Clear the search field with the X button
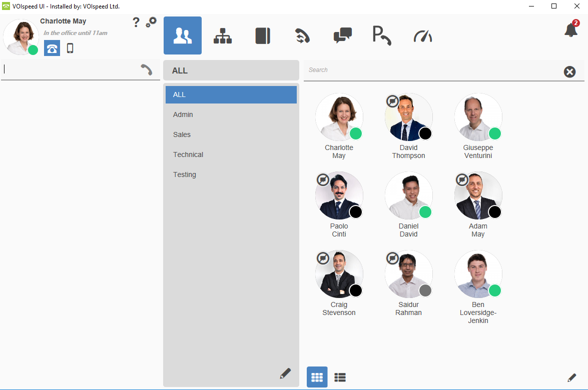Viewport: 588px width, 390px height. (569, 71)
